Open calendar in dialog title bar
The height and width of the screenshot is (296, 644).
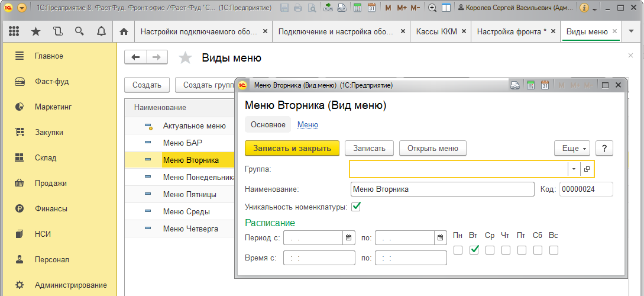(x=545, y=85)
